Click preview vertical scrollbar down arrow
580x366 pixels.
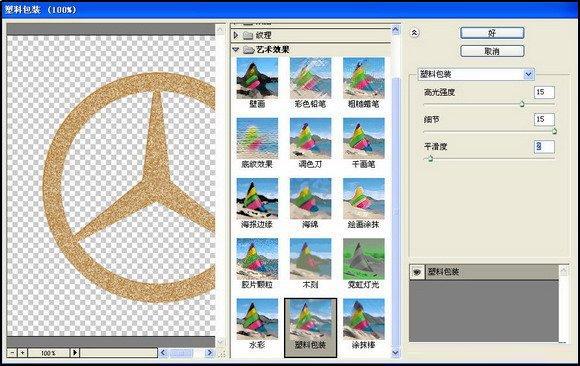(x=220, y=342)
